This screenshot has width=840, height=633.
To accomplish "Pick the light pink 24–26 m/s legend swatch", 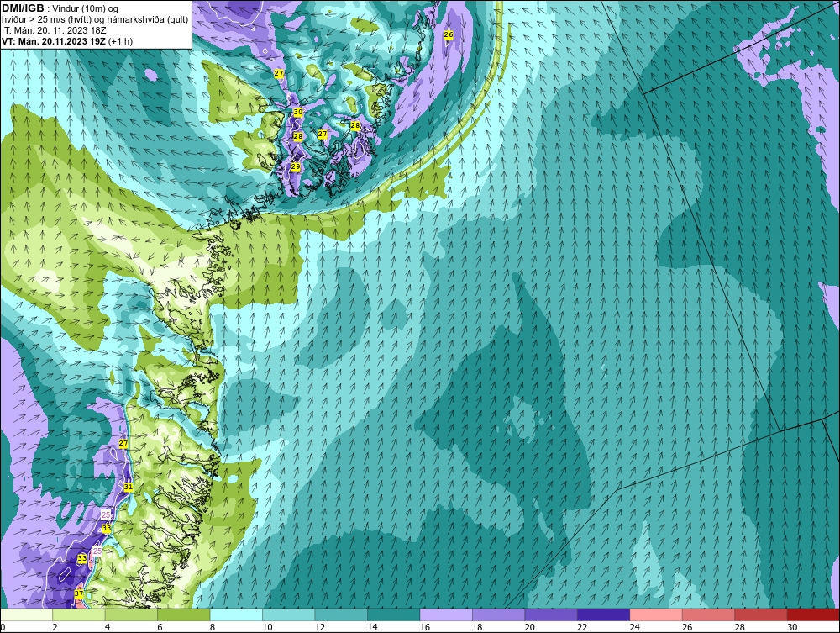I will coord(656,615).
